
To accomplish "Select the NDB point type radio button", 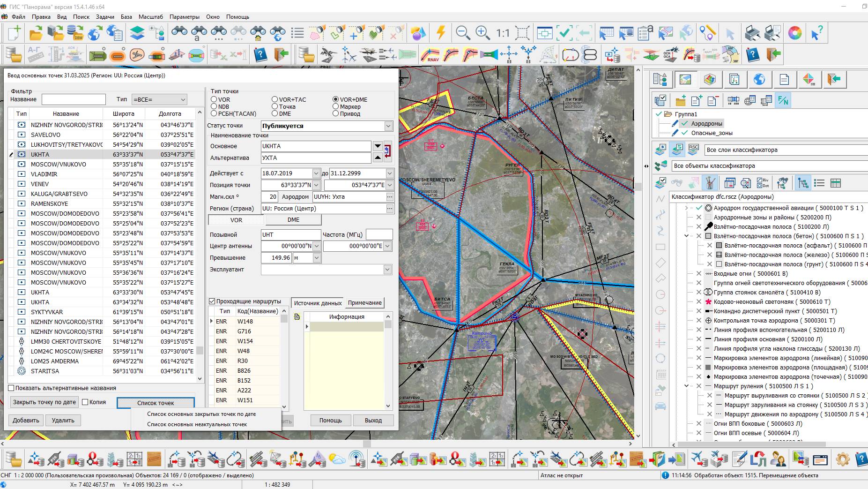I will 214,106.
